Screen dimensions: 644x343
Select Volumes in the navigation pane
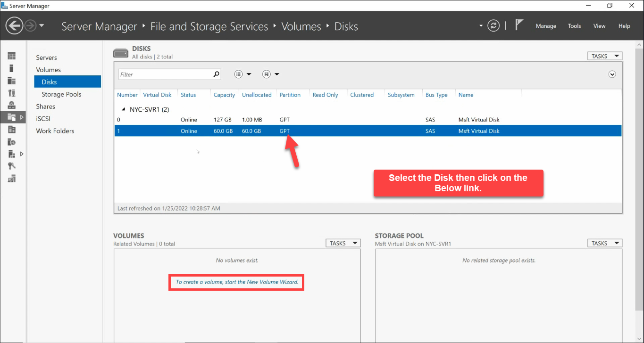[x=48, y=70]
